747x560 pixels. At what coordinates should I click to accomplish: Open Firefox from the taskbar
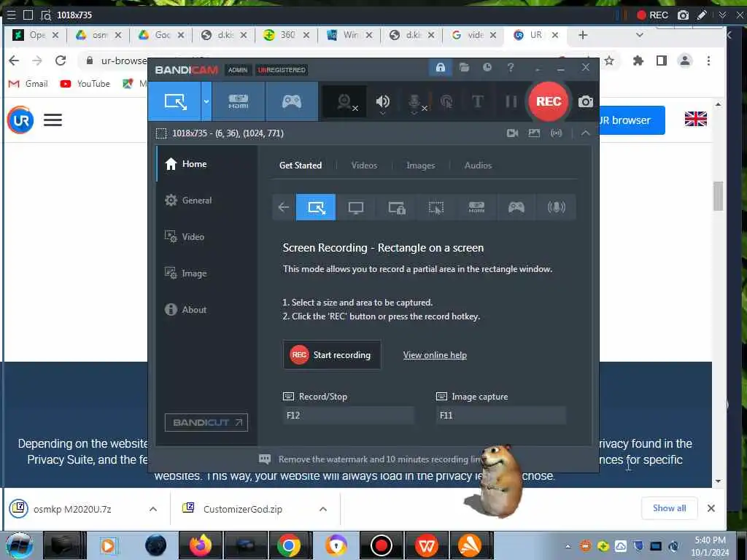coord(200,545)
